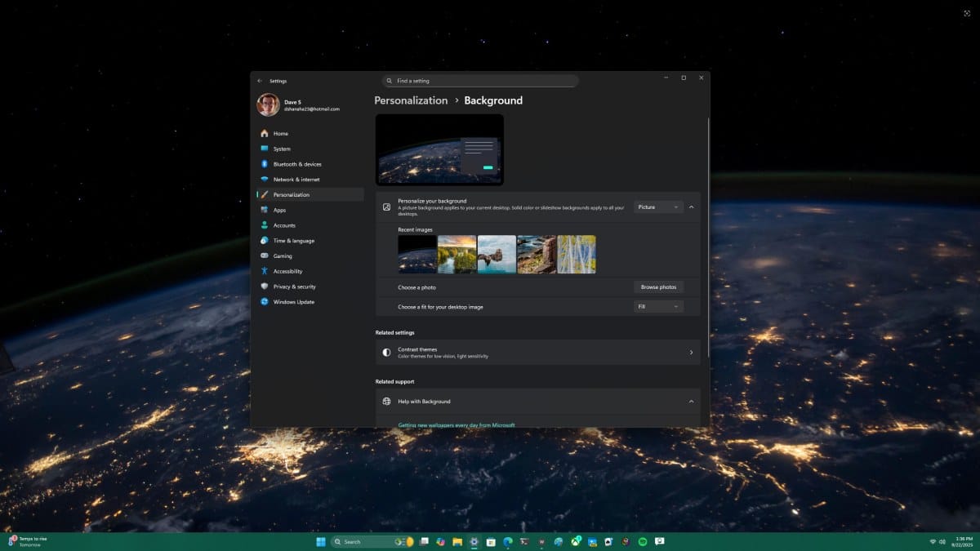This screenshot has width=980, height=551.
Task: Open the Fill desktop image fit dropdown
Action: (x=657, y=305)
